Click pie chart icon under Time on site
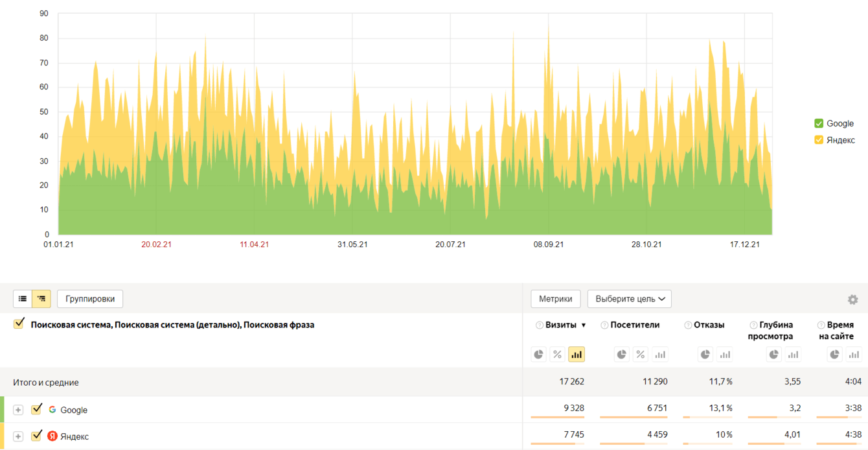 tap(835, 354)
